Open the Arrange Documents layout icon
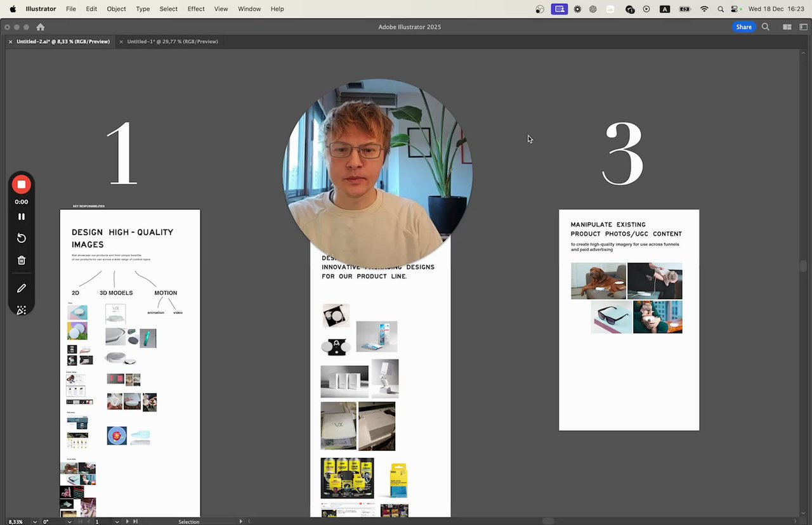 tap(787, 27)
